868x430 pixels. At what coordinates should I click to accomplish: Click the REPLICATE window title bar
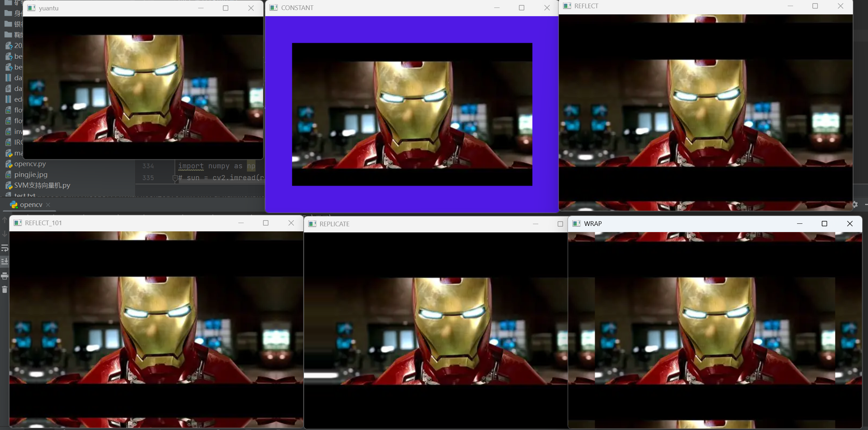click(x=430, y=224)
